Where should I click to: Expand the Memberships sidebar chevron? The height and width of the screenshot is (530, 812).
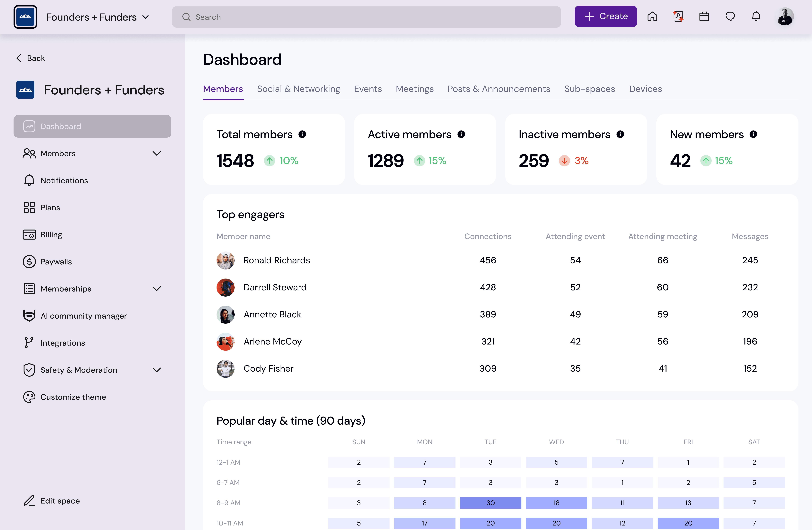[157, 289]
